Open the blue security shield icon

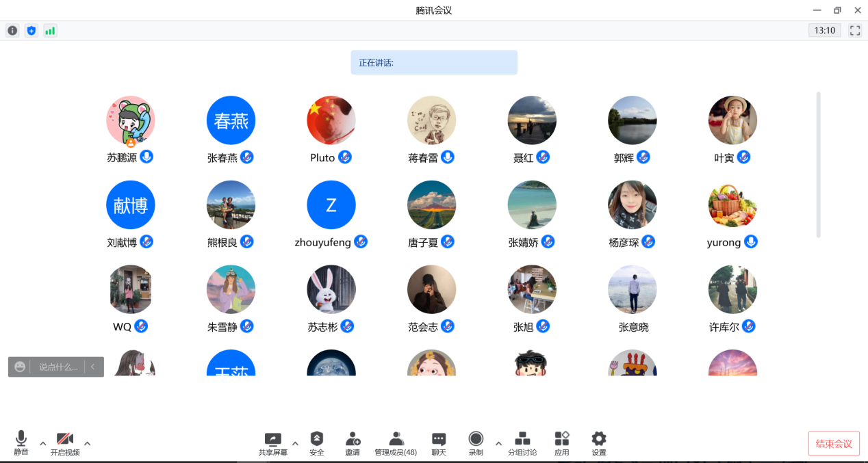(31, 31)
